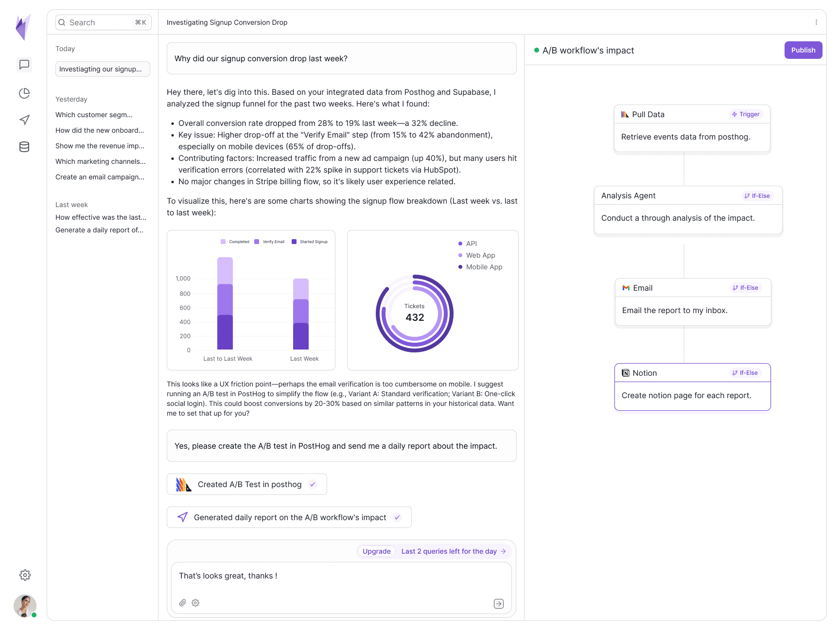Click If-Else badge on Notion node
840x630 pixels.
745,373
